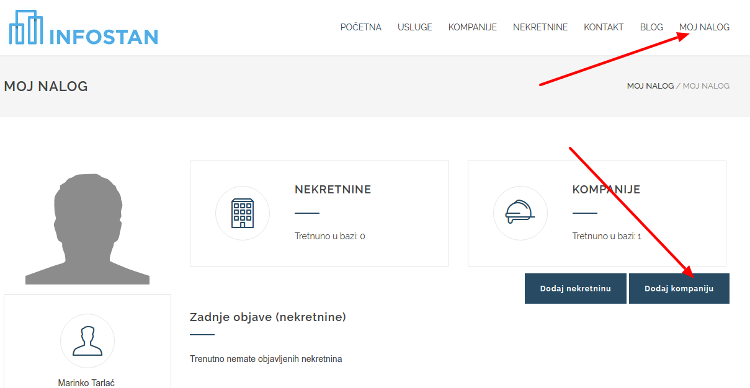Click the INFOSTAN logo
This screenshot has width=750, height=388.
point(83,28)
